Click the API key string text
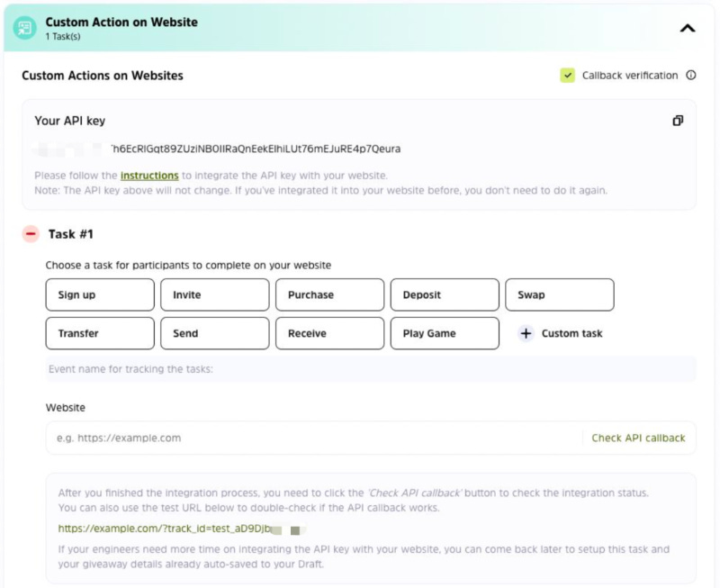 click(x=256, y=149)
